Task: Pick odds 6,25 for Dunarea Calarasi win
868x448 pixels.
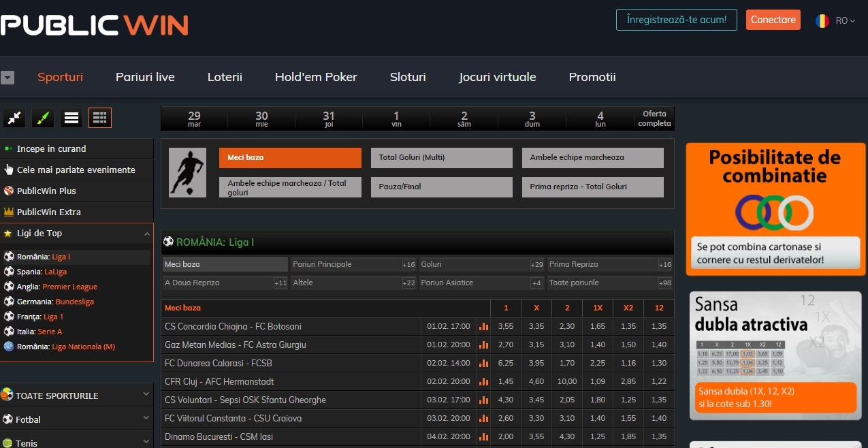Action: (506, 364)
